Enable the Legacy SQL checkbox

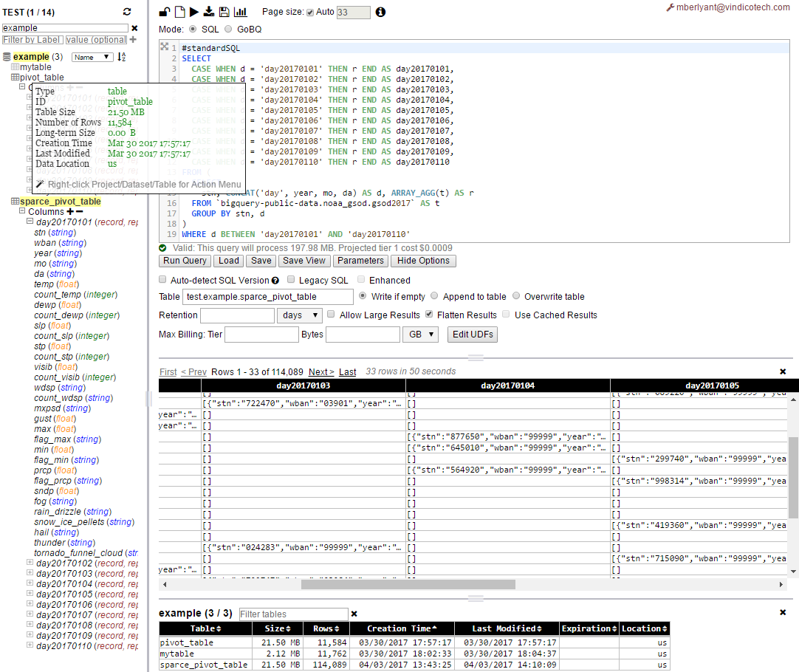(x=292, y=280)
